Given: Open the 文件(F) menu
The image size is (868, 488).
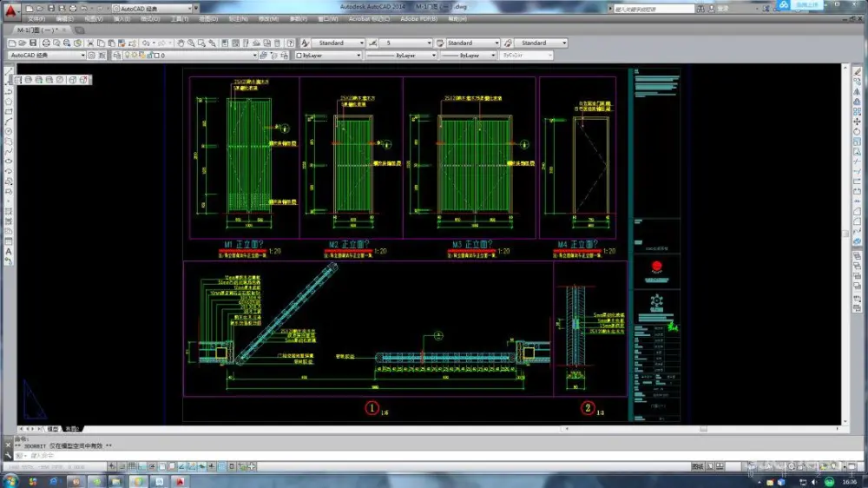Looking at the screenshot, I should coord(36,18).
